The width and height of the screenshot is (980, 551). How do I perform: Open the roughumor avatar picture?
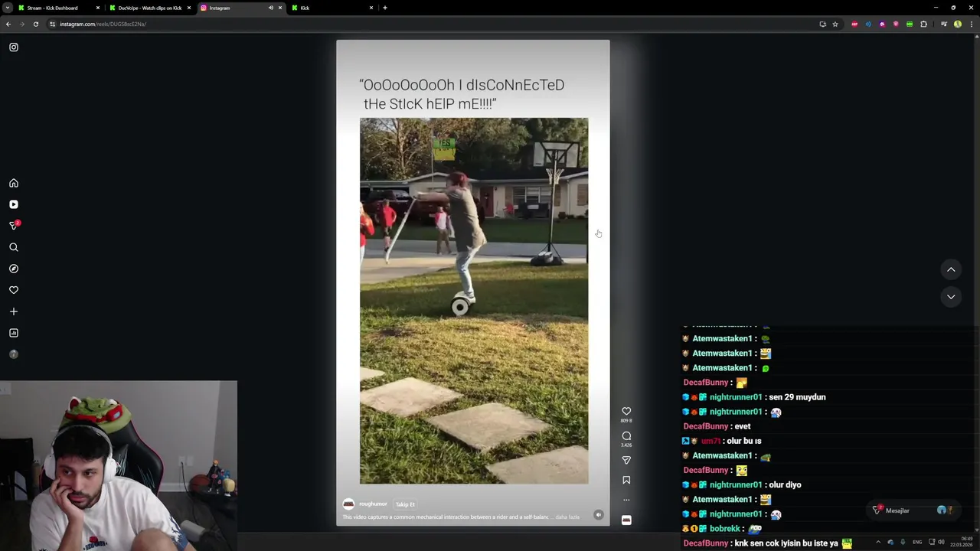tap(348, 504)
